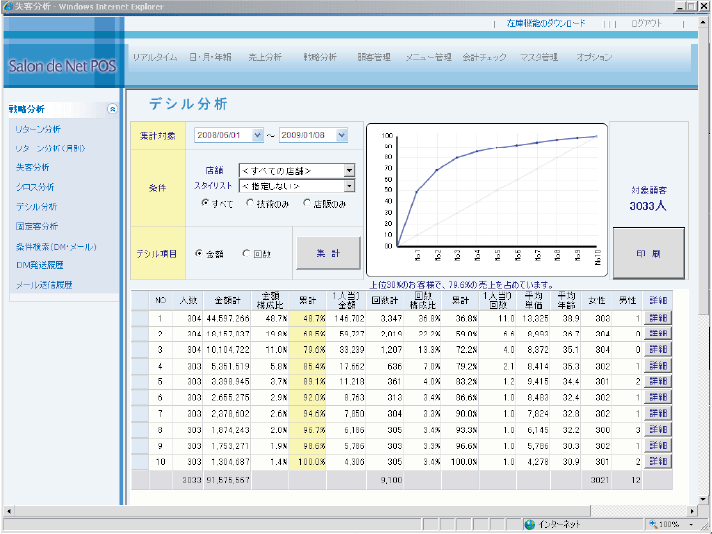Collapse the 戦略分析 sidebar panel chevron

[x=112, y=109]
